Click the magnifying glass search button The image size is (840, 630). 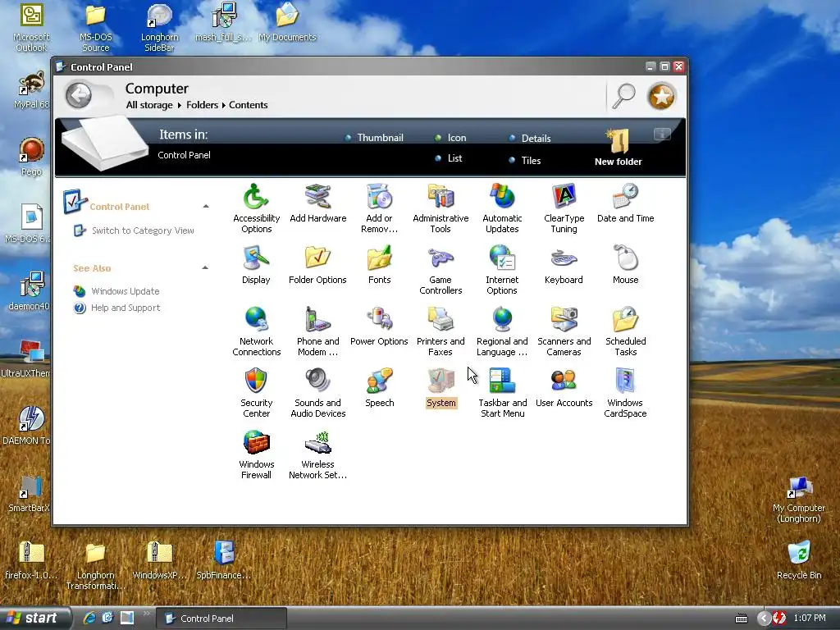click(623, 97)
